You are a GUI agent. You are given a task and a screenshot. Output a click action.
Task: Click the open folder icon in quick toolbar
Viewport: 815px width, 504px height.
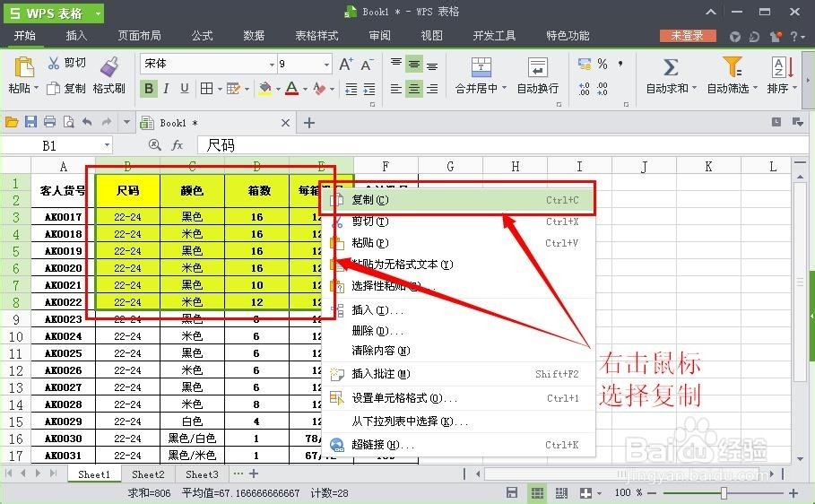[x=12, y=122]
